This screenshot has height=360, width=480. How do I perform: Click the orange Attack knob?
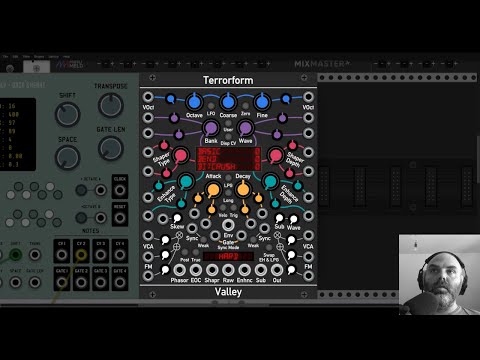coord(213,190)
